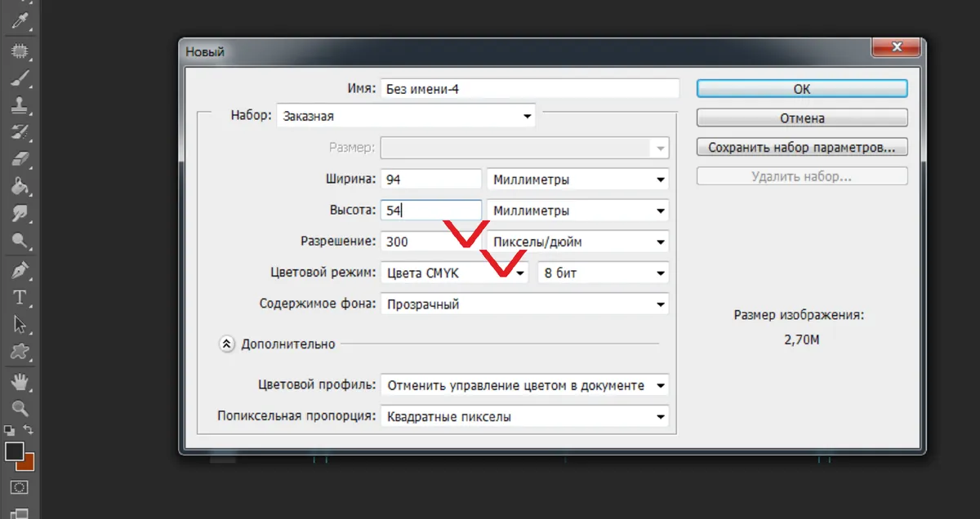This screenshot has width=980, height=519.
Task: Select the Clone Stamp tool
Action: point(20,105)
